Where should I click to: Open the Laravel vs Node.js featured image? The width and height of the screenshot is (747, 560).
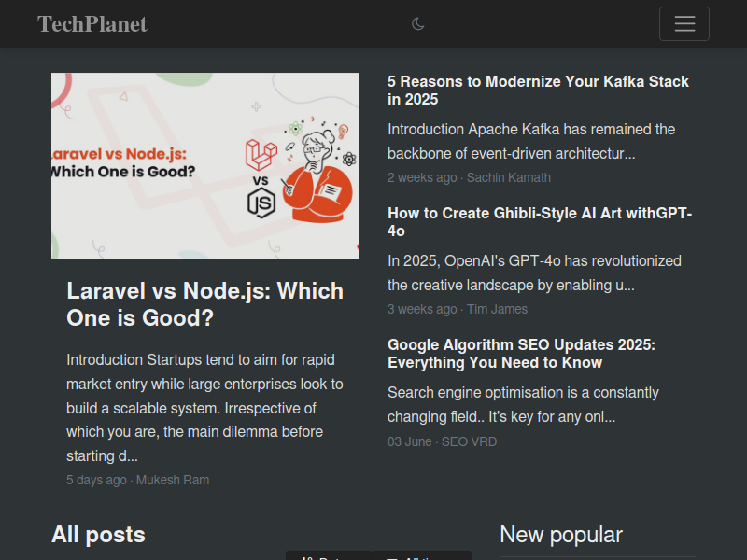pyautogui.click(x=205, y=166)
